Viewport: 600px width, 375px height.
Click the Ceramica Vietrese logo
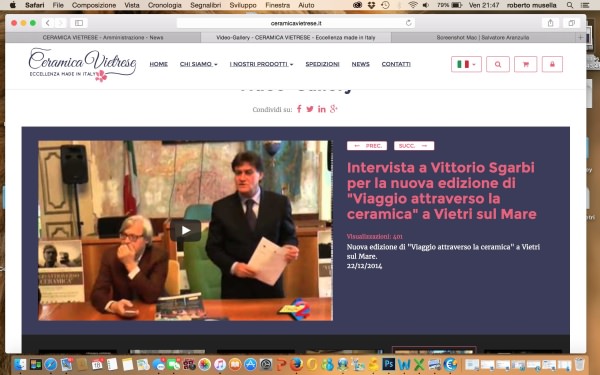[82, 64]
